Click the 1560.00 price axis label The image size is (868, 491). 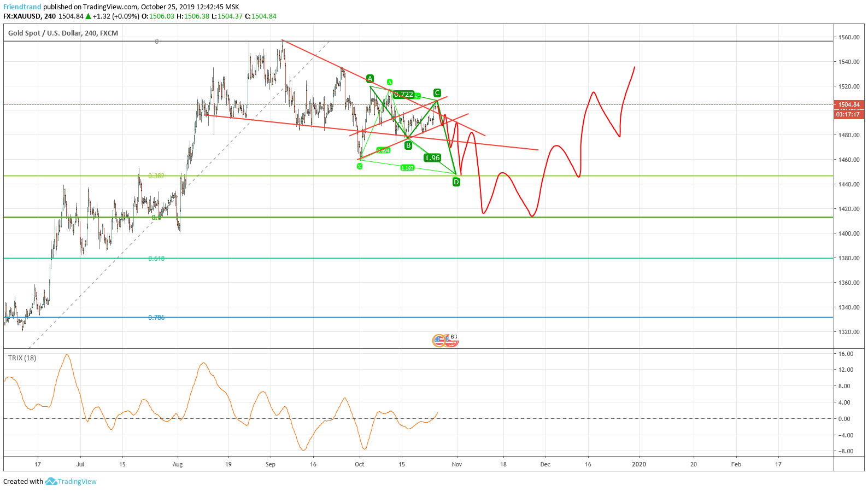[849, 38]
